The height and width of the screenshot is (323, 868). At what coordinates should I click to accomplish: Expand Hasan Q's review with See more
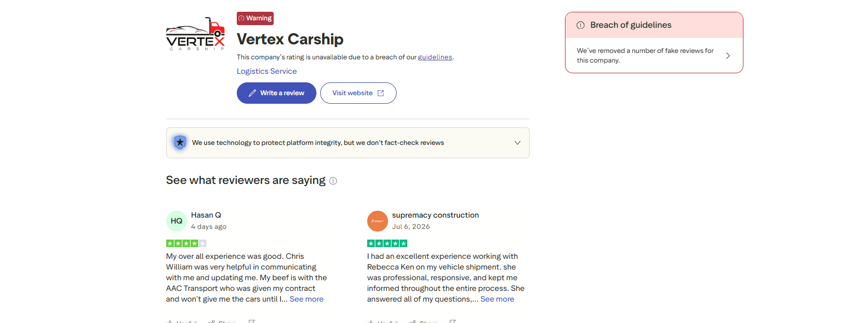tap(306, 299)
